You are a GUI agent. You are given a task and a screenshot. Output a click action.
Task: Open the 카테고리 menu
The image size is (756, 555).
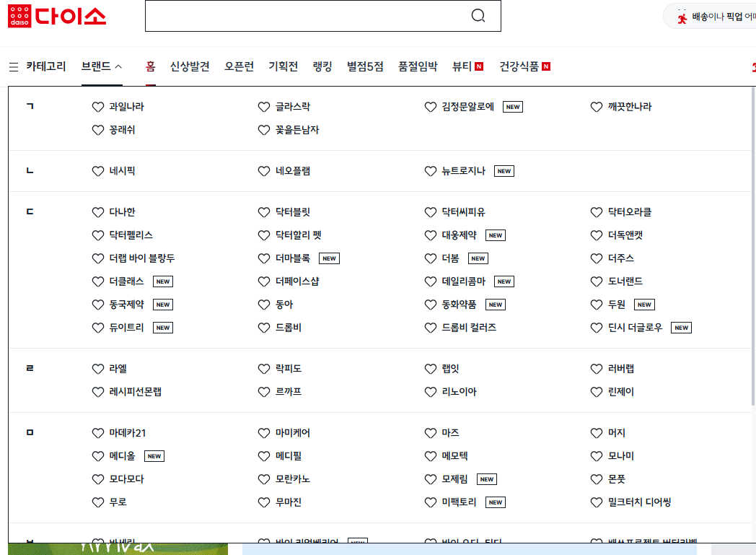45,66
